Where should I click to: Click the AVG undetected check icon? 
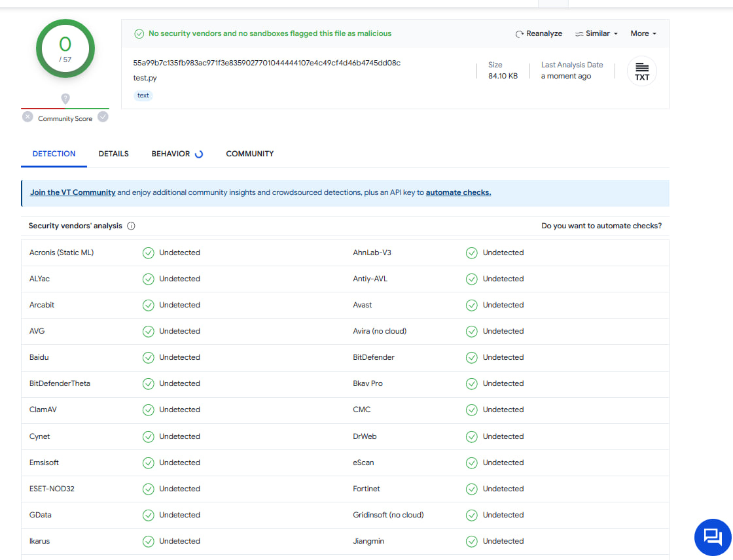(x=148, y=332)
